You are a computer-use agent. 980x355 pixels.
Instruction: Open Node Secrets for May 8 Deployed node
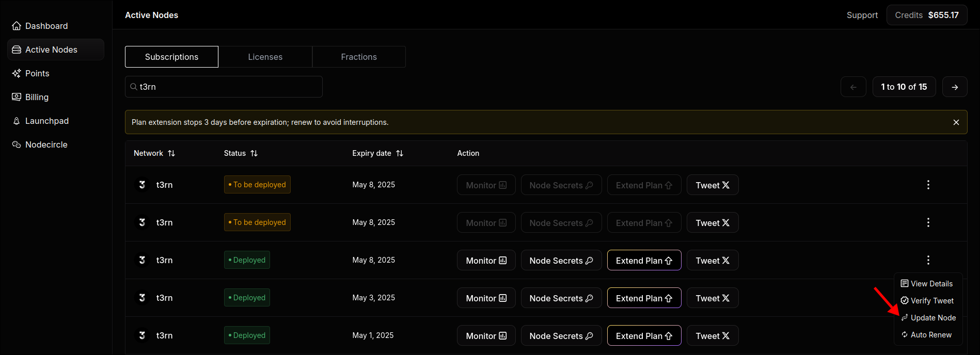[561, 261]
